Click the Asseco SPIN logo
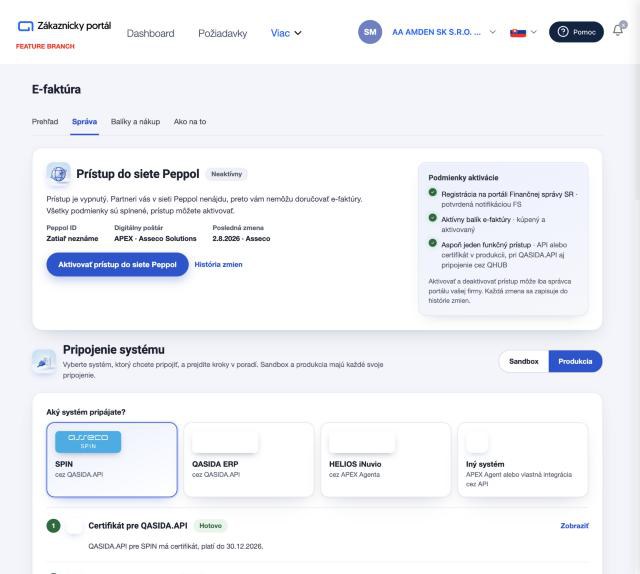640x574 pixels. click(x=88, y=442)
